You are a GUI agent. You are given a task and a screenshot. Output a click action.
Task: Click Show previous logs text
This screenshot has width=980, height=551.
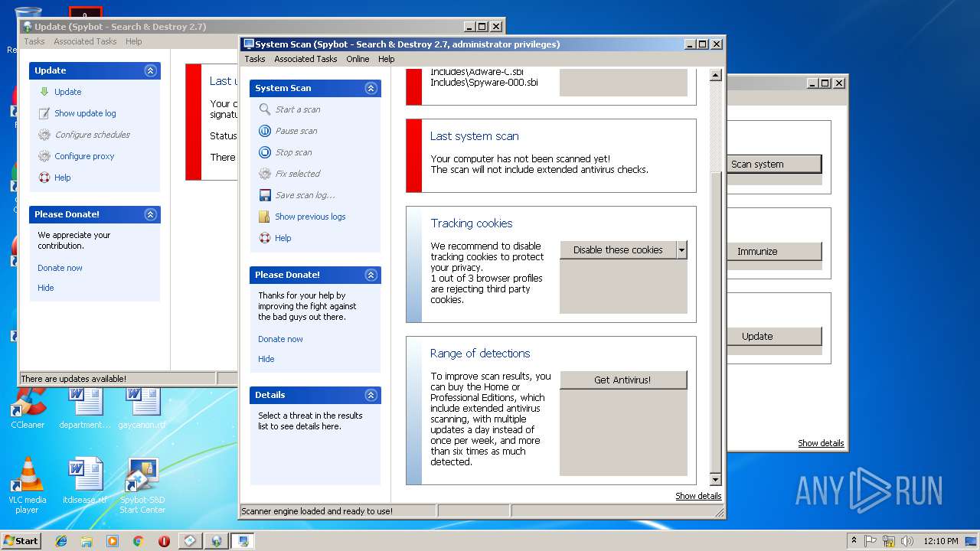[x=310, y=217]
